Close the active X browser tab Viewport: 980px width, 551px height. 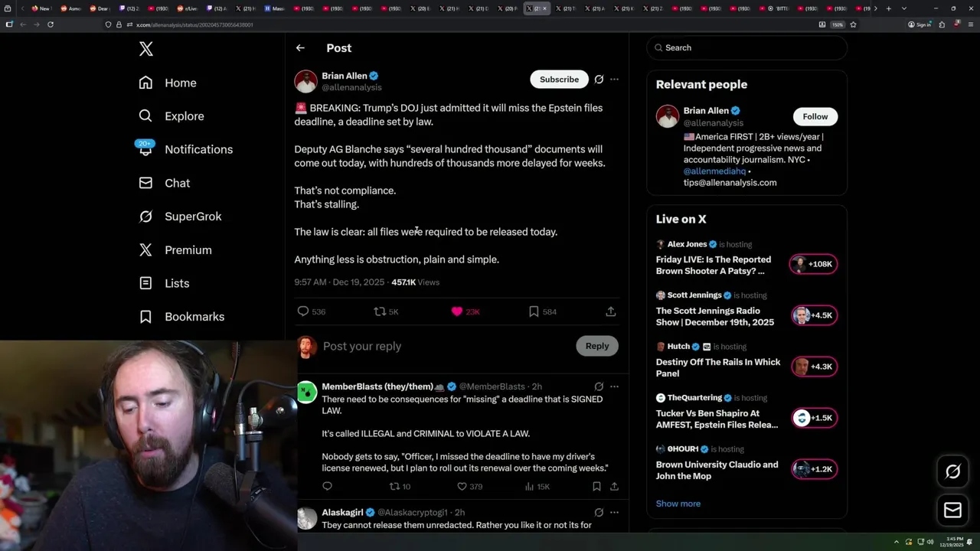coord(544,8)
